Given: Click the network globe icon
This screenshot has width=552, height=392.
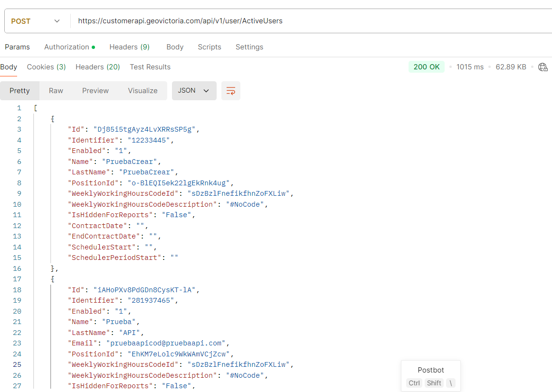Looking at the screenshot, I should (x=542, y=67).
